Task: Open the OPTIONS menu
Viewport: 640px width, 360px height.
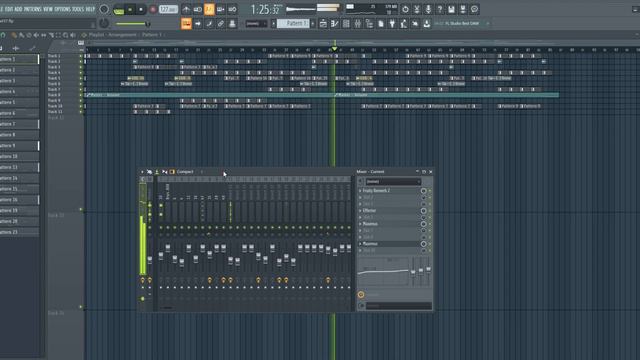Action: (x=62, y=9)
